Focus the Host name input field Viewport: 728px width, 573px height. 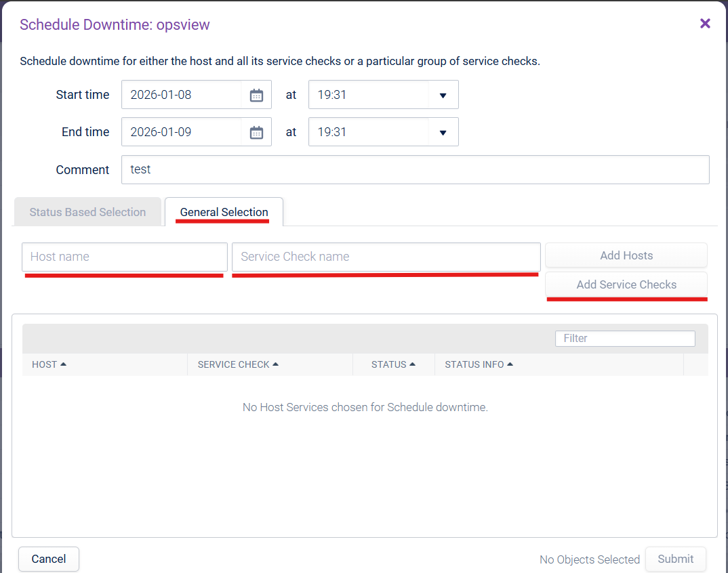point(125,257)
